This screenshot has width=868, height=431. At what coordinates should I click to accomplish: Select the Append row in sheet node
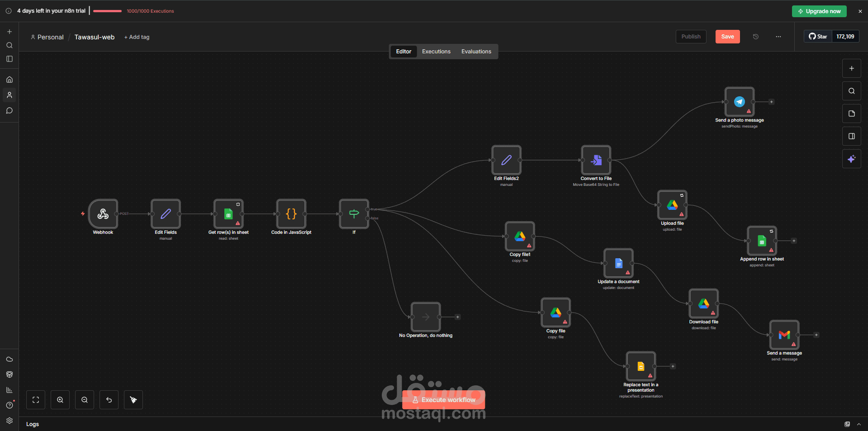(x=762, y=241)
